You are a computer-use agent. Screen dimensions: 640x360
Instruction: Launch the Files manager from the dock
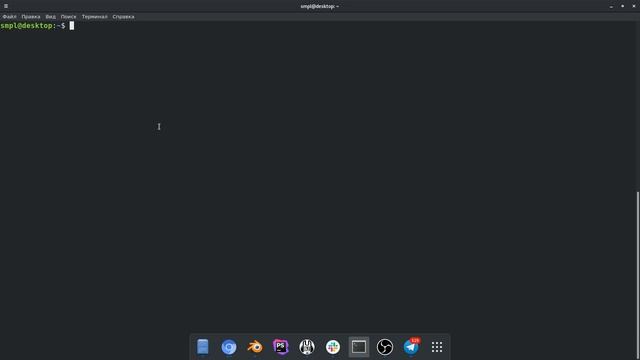(203, 347)
